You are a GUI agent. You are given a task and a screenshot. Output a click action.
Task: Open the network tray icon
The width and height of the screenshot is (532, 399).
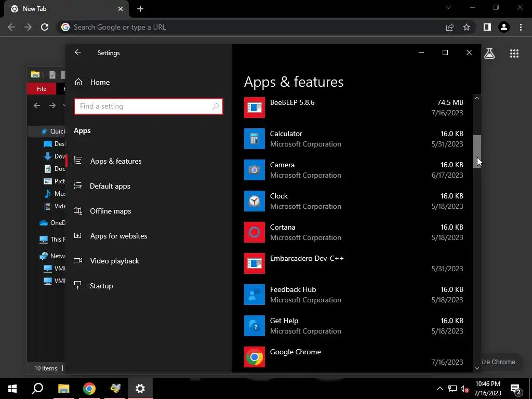453,389
